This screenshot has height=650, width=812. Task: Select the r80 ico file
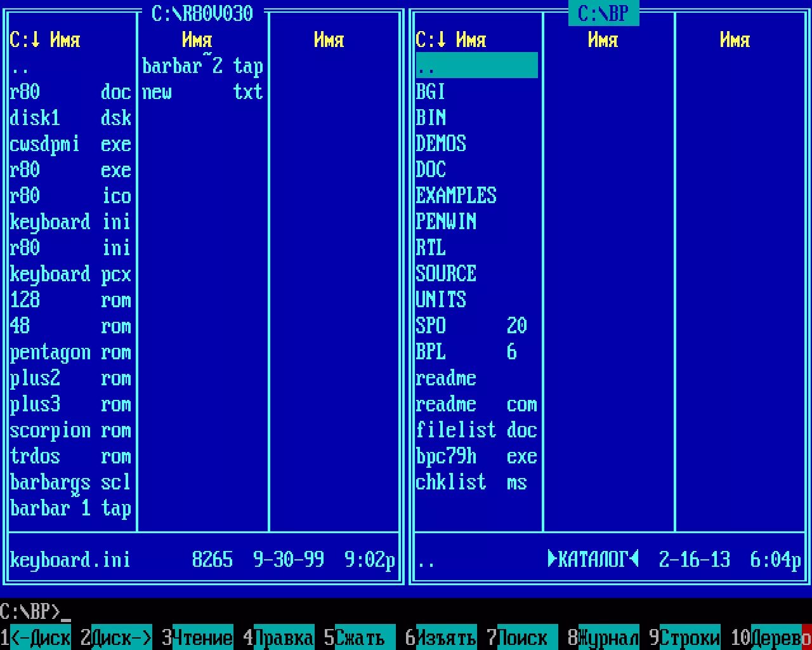tap(71, 196)
